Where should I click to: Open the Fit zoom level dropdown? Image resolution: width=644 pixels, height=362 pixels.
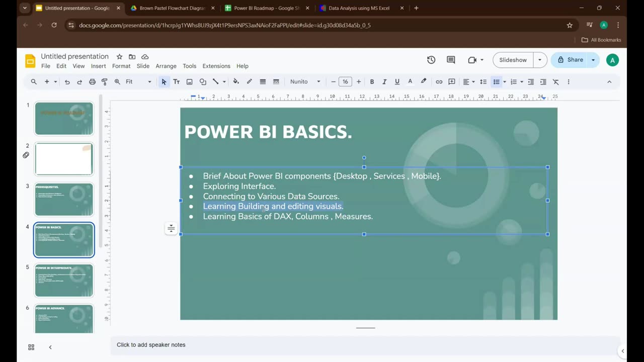pyautogui.click(x=138, y=81)
